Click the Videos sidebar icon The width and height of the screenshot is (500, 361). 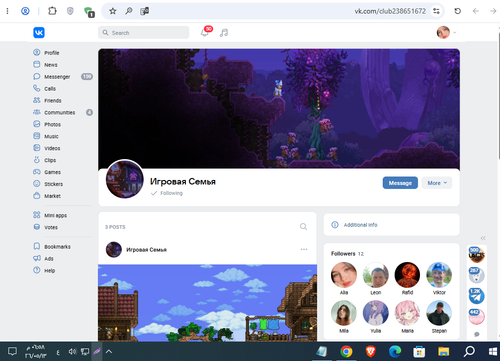(37, 148)
